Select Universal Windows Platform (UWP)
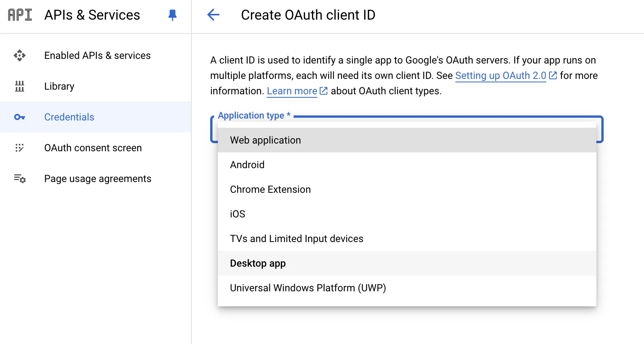Screen dimensions: 644x344 [x=407, y=288]
